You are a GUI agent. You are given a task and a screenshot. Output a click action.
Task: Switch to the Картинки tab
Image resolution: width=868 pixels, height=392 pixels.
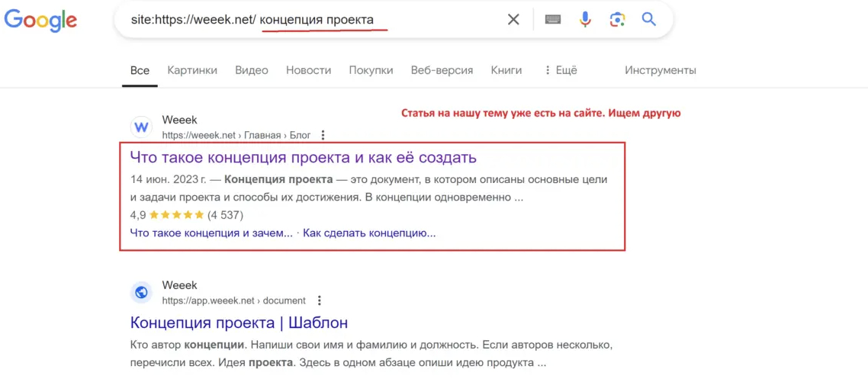pos(192,70)
